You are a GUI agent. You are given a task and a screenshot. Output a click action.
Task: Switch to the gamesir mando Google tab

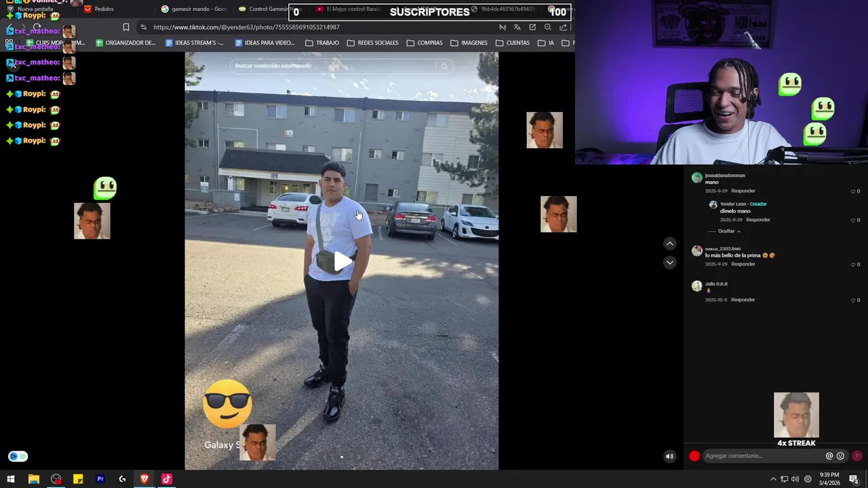(x=193, y=9)
